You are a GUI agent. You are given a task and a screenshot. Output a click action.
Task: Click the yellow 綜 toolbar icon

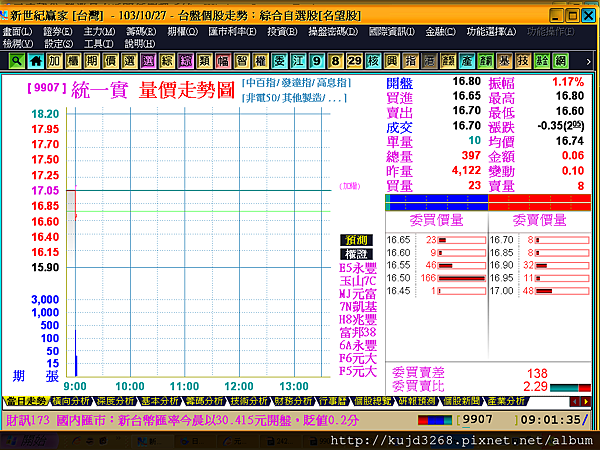pos(167,61)
